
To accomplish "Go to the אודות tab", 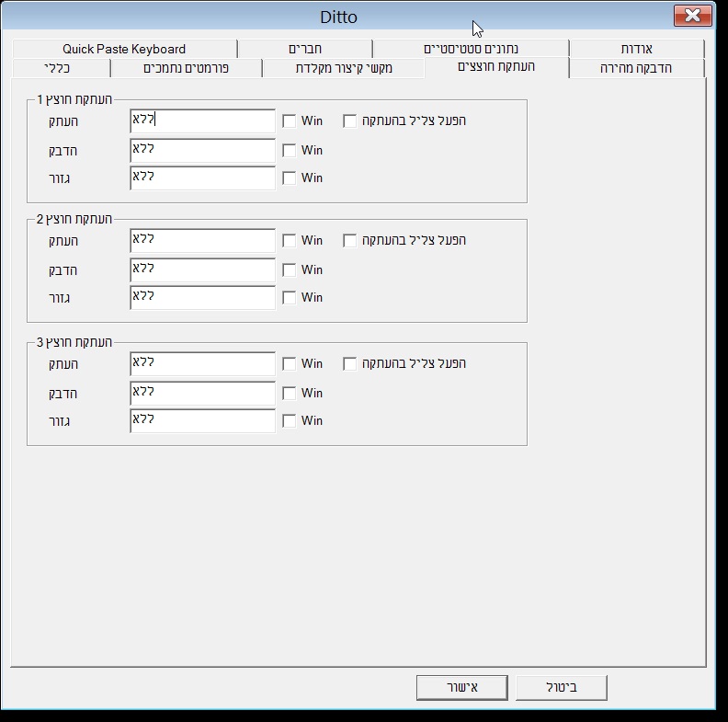I will pos(636,49).
